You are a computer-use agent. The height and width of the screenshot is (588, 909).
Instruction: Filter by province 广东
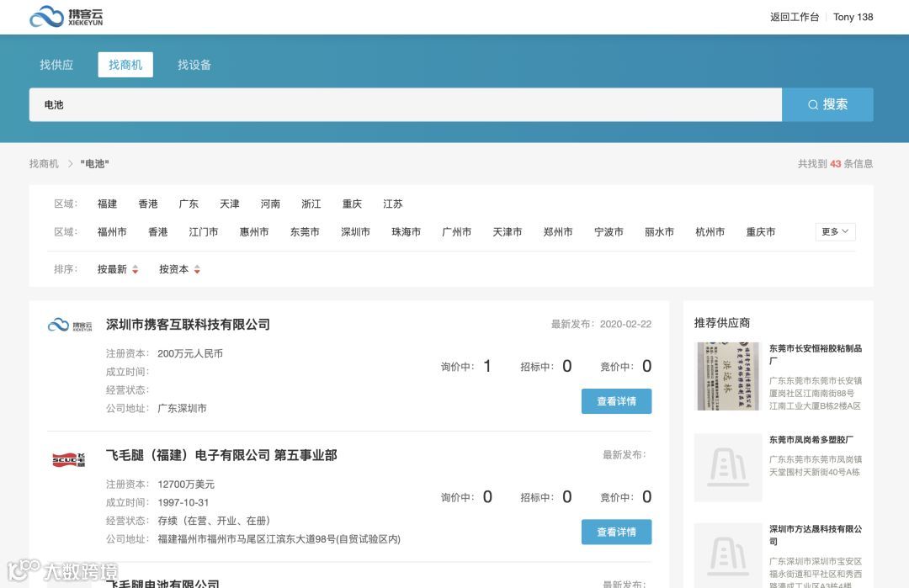click(x=189, y=204)
